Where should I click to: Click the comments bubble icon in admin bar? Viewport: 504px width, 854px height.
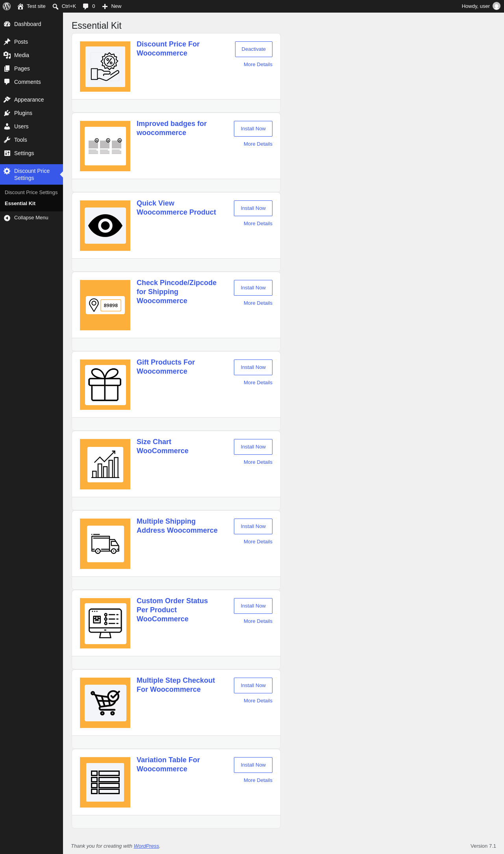pos(86,6)
